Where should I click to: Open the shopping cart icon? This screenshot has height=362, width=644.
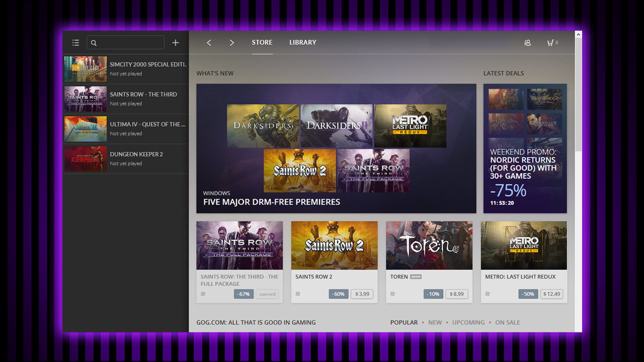click(550, 43)
